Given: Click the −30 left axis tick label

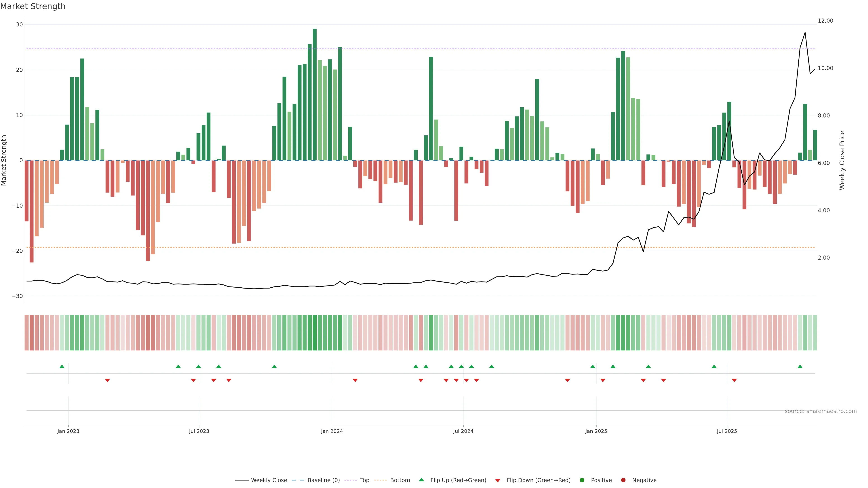Looking at the screenshot, I should click(17, 296).
